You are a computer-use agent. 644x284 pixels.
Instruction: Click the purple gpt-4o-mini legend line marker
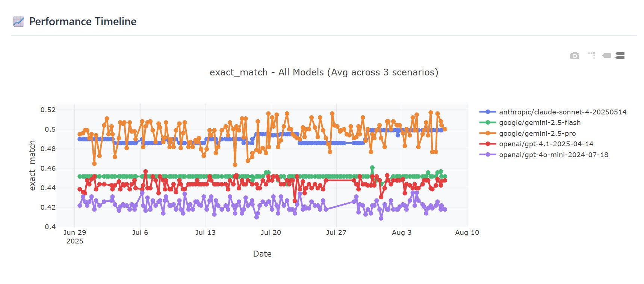pyautogui.click(x=488, y=155)
